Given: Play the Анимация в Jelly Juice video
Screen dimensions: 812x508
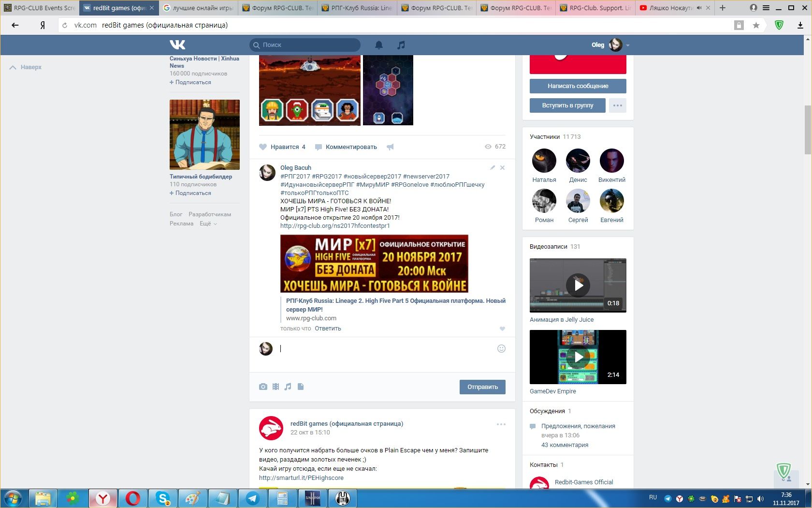Looking at the screenshot, I should tap(578, 285).
